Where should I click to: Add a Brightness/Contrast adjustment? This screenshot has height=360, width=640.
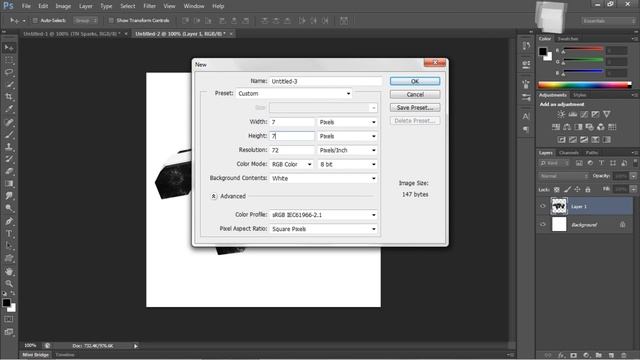click(562, 114)
